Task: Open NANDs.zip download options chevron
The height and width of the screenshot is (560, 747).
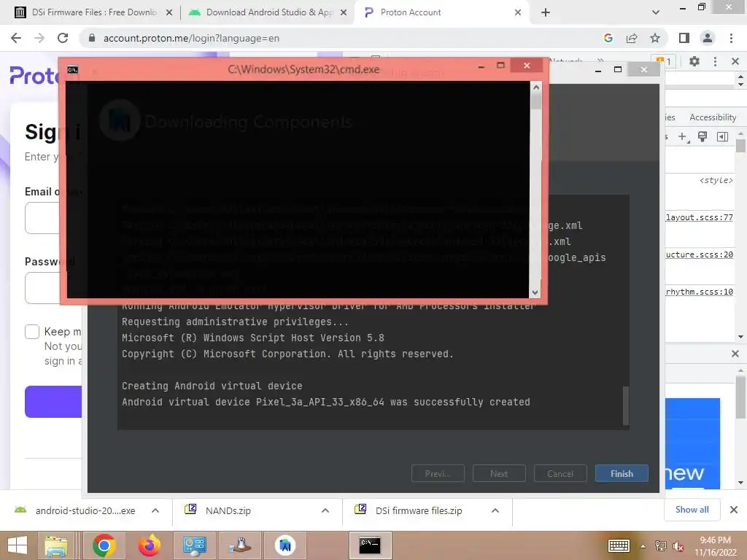Action: point(325,510)
